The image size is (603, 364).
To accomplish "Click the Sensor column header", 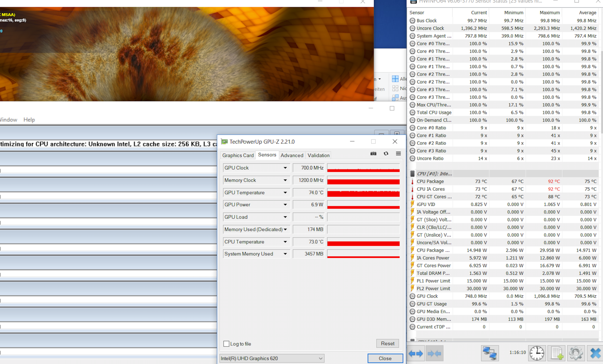I will pos(430,13).
